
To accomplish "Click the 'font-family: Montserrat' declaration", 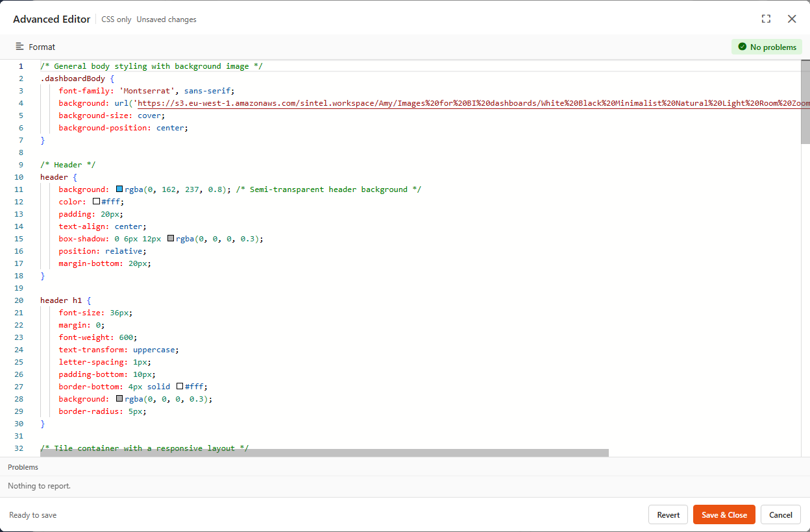I will 147,91.
